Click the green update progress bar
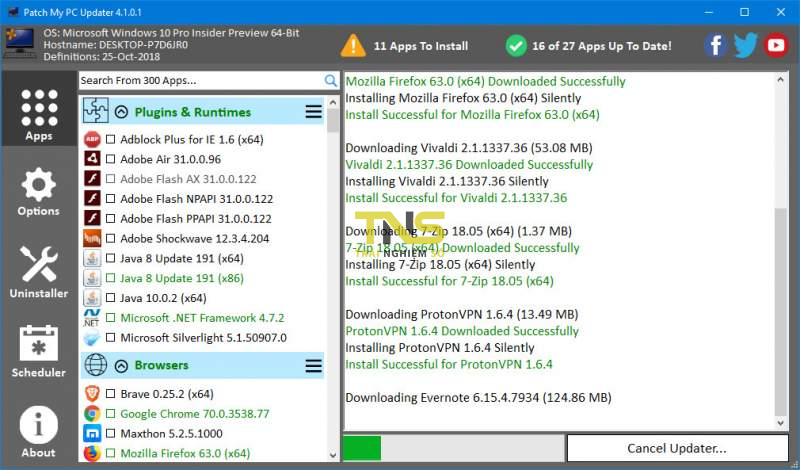This screenshot has height=470, width=800. (362, 448)
